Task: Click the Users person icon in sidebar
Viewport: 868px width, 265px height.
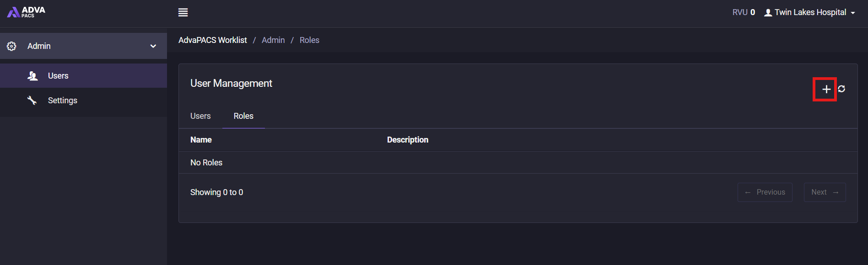Action: pos(32,76)
